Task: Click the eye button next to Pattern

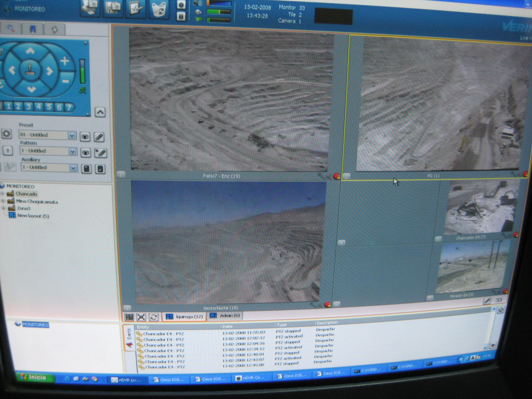Action: (86, 153)
